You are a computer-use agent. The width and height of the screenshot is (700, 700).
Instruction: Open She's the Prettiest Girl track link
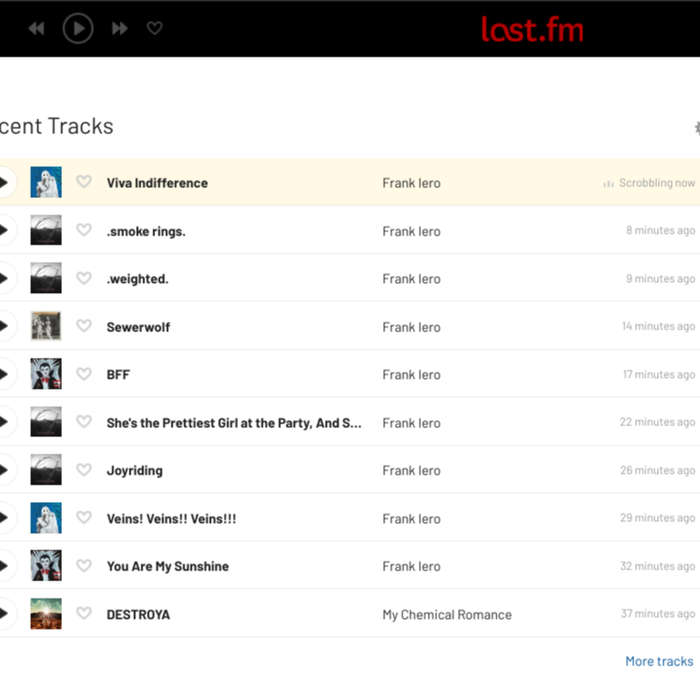[x=234, y=423]
